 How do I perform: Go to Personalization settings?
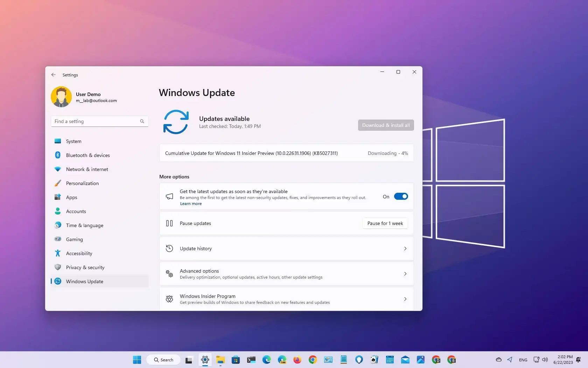pos(100,183)
